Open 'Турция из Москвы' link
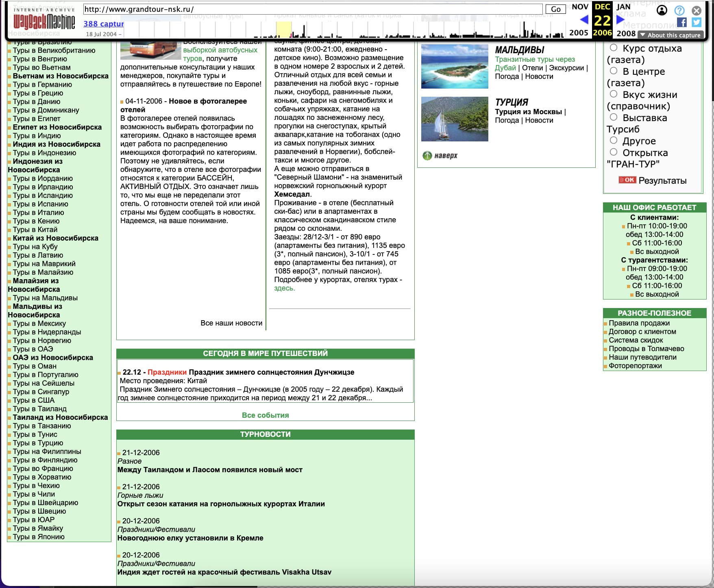The height and width of the screenshot is (588, 714). [528, 112]
